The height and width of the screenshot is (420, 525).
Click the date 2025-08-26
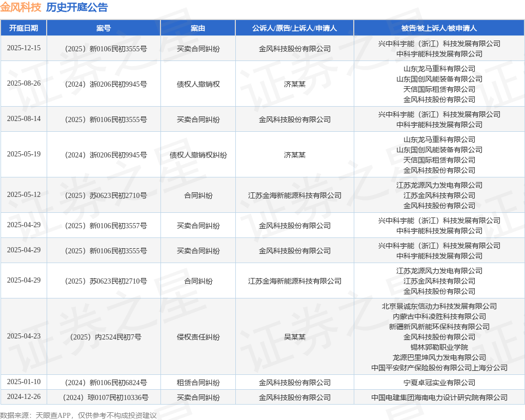24,83
